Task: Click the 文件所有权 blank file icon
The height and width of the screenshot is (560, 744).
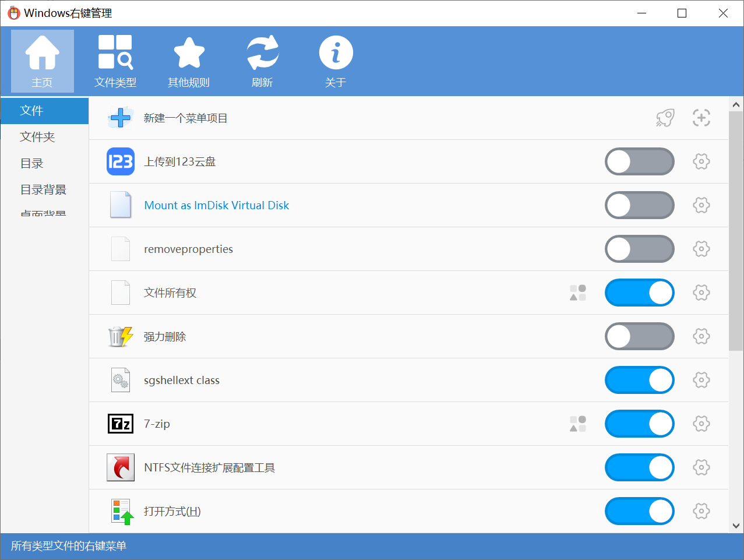Action: [121, 293]
